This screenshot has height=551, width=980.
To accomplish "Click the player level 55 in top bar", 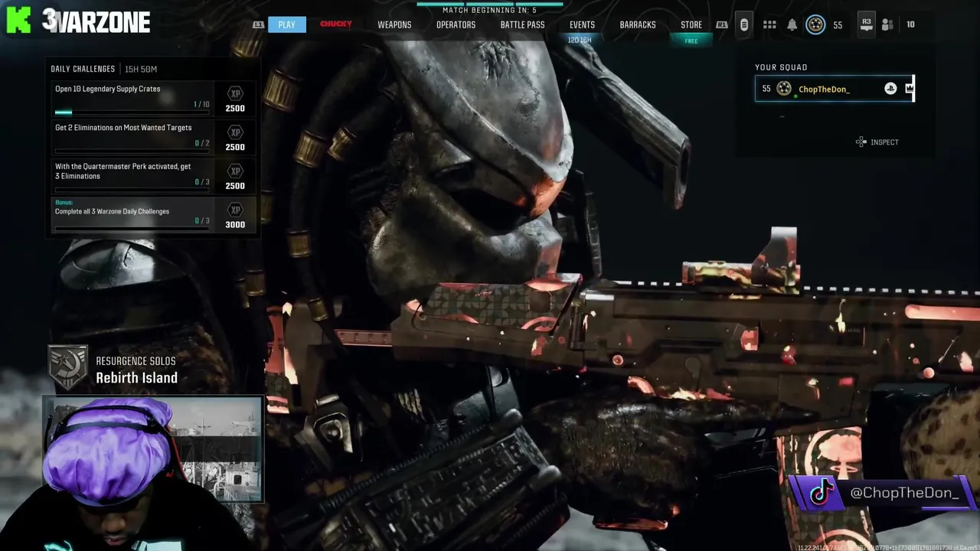I will tap(838, 25).
